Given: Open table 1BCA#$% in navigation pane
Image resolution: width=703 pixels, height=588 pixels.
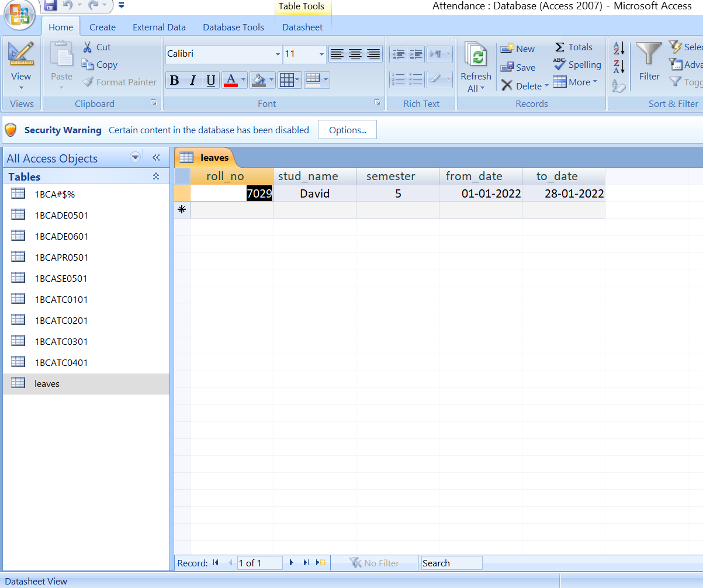Looking at the screenshot, I should 86,195.
